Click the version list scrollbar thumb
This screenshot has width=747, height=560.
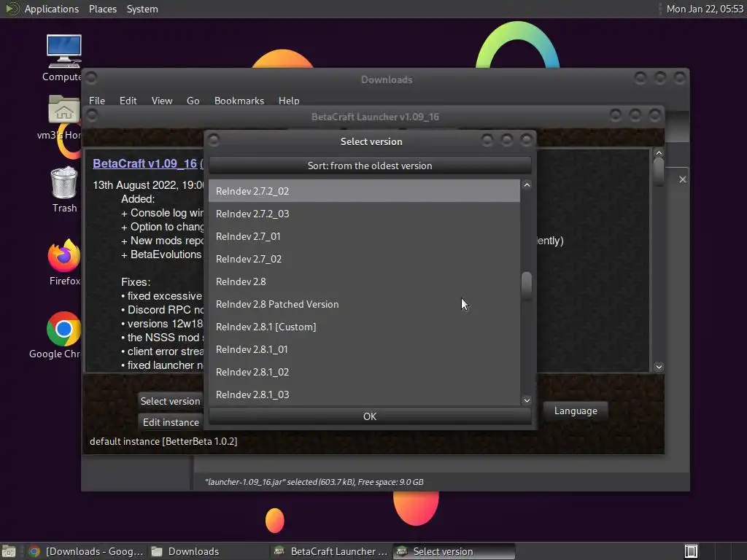click(x=527, y=286)
